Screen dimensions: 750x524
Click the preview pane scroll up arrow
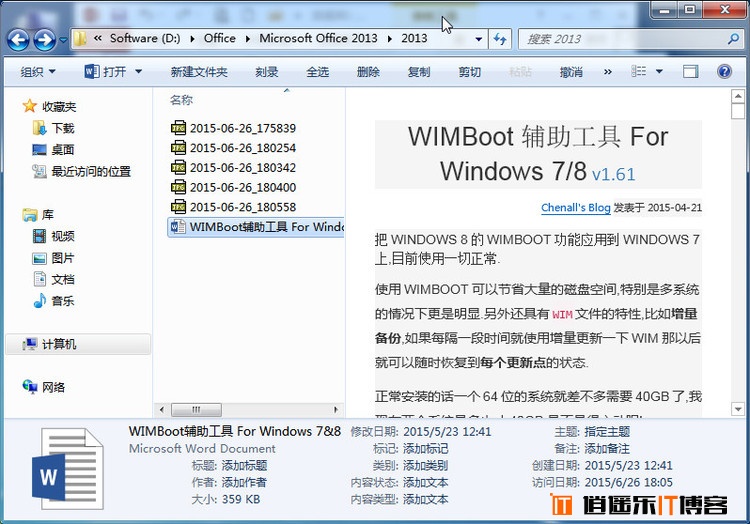coord(738,96)
